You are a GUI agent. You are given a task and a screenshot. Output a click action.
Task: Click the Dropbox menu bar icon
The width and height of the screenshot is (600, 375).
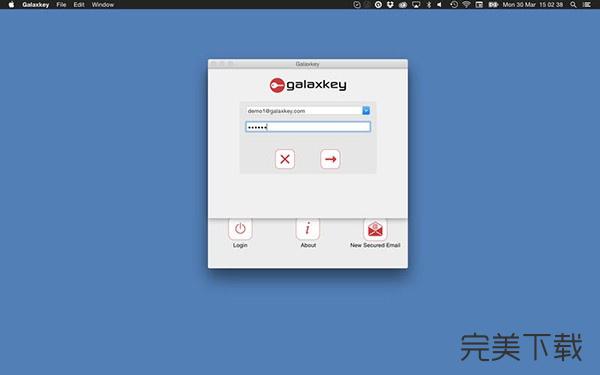(x=390, y=5)
